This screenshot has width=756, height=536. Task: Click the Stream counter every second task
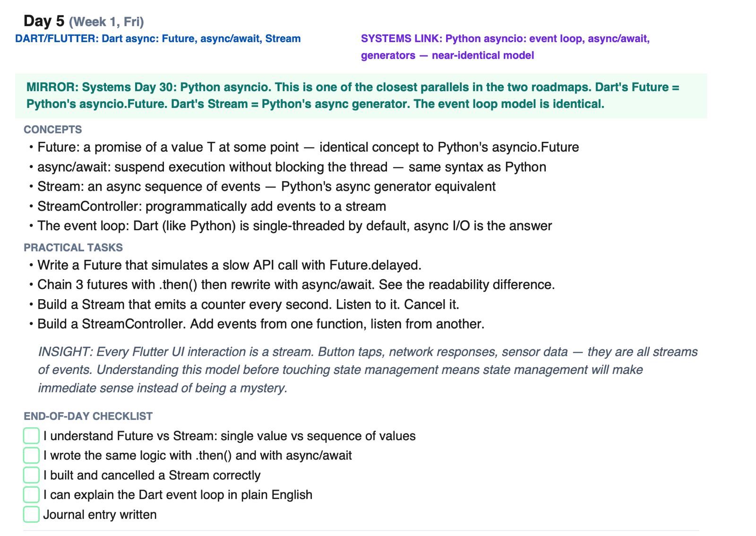coord(248,304)
